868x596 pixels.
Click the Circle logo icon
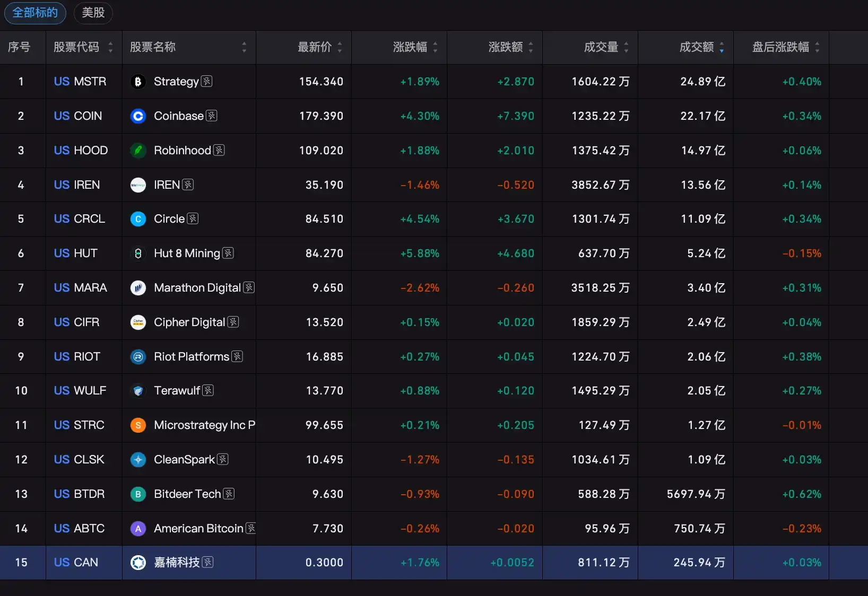point(138,219)
